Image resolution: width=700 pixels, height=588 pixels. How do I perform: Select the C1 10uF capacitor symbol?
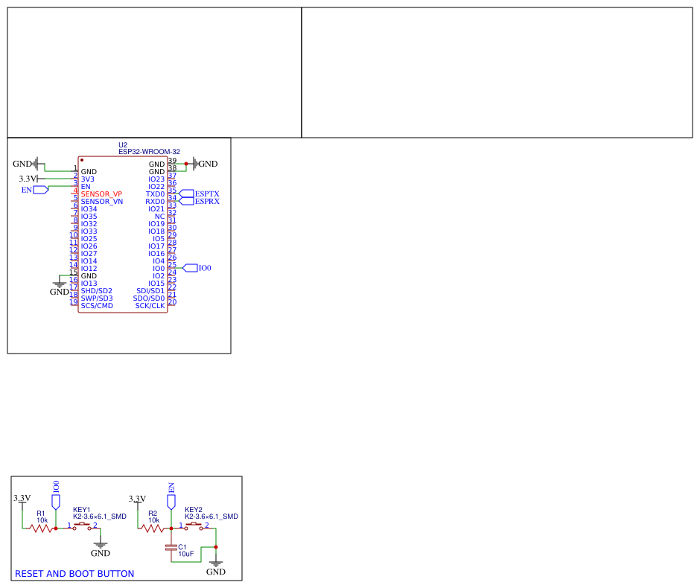pyautogui.click(x=171, y=547)
